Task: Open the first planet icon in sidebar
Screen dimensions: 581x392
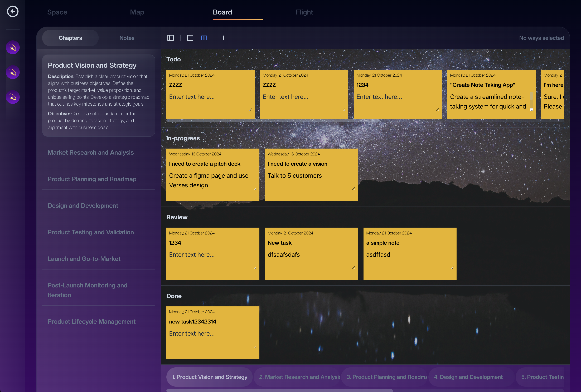Action: 13,47
